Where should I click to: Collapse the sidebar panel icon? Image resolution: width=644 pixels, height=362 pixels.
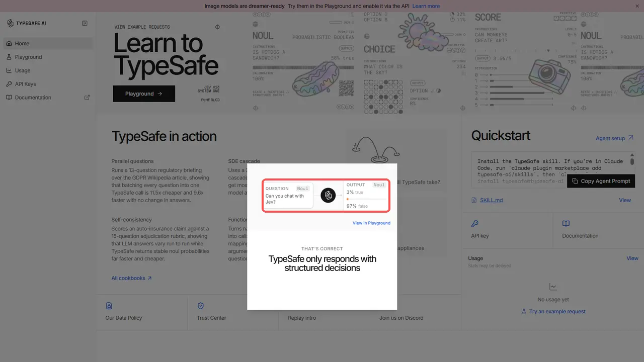coord(85,23)
